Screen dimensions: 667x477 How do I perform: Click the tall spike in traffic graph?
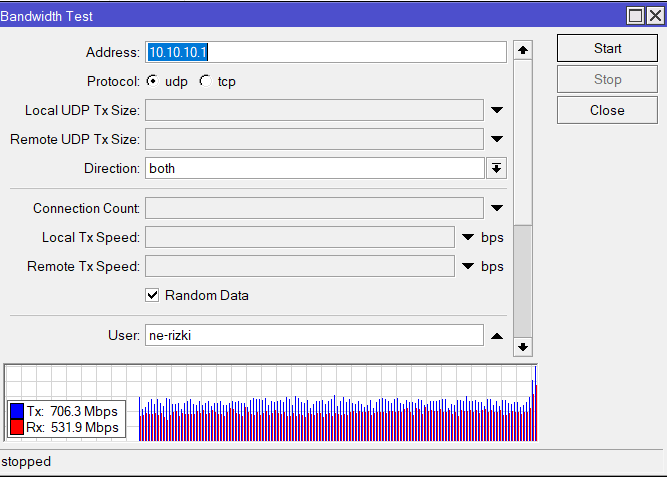click(535, 403)
